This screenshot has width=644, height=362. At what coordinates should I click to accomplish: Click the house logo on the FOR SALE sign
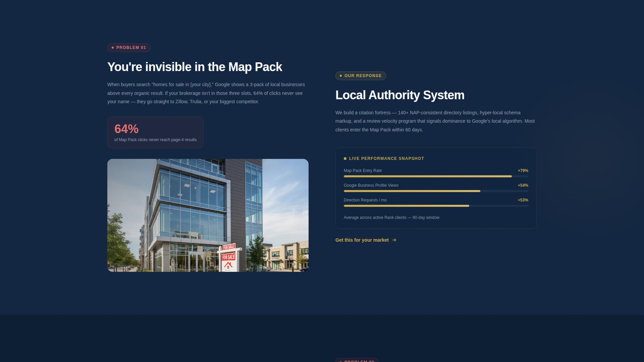[x=228, y=265]
